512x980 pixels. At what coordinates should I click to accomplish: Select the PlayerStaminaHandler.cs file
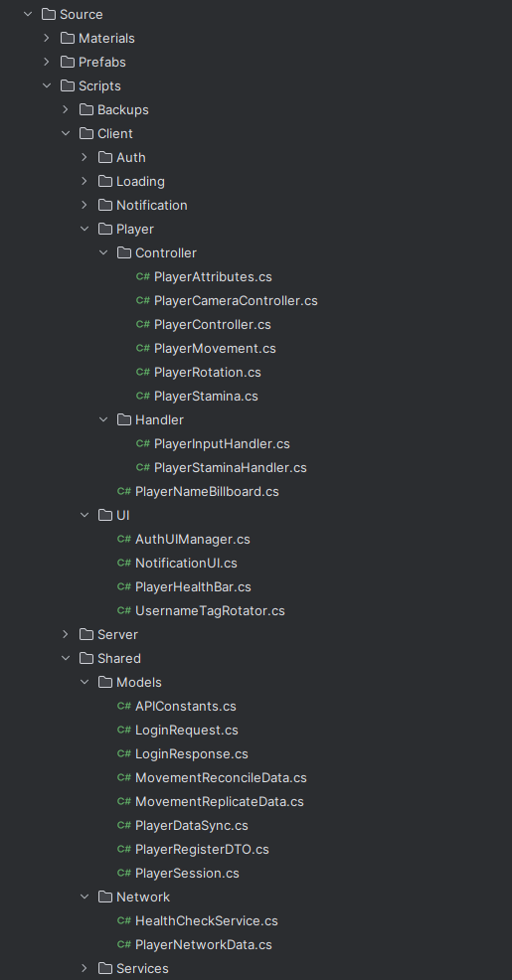(x=230, y=467)
